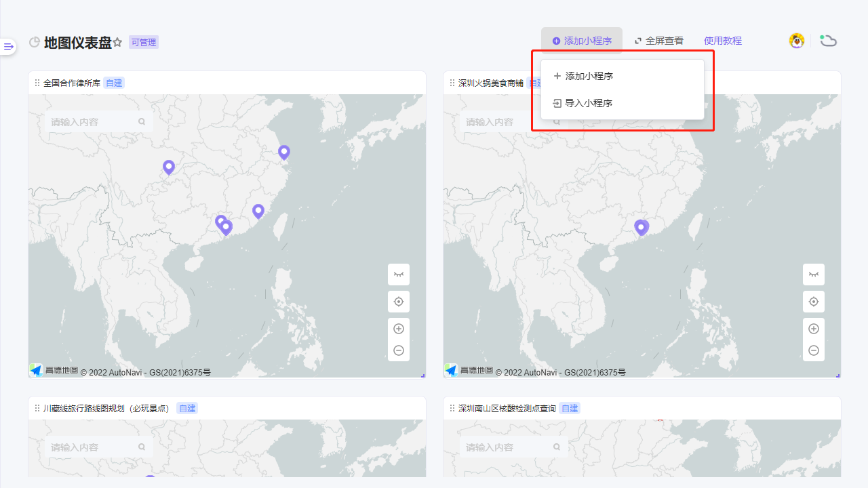
Task: Click the search magnifier in 全国合作律师库 map
Action: point(141,121)
